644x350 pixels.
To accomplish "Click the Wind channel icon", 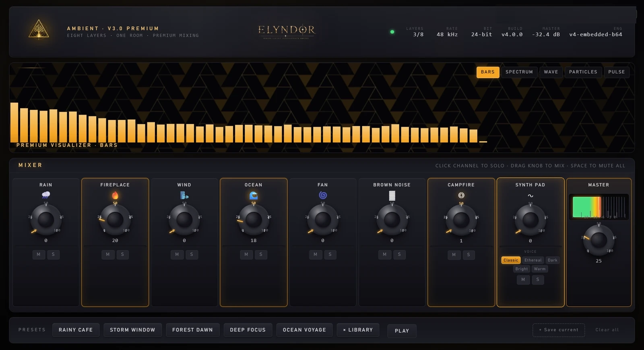I will point(184,195).
